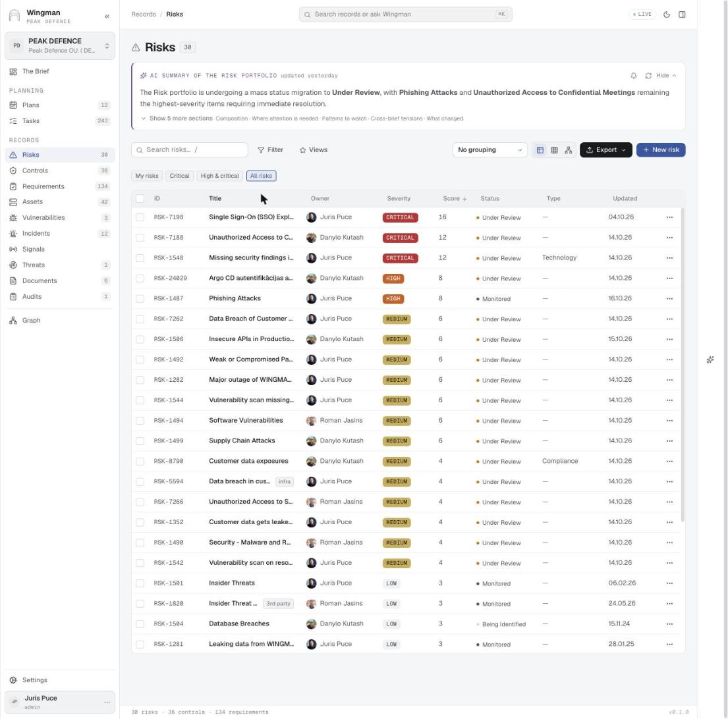Select the Critical filter tab
Viewport: 728px width, 719px height.
pos(179,176)
